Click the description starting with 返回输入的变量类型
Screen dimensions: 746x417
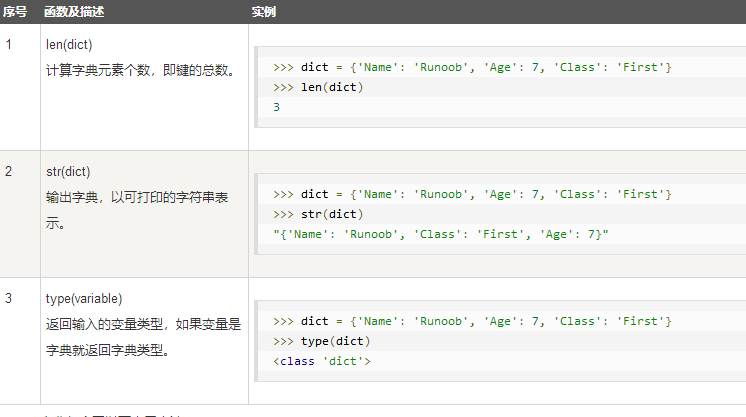point(143,325)
